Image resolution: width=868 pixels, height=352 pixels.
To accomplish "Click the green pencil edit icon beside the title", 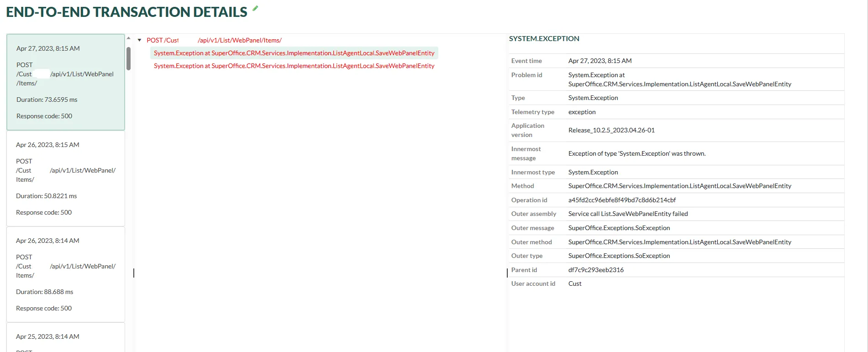I will (x=255, y=8).
